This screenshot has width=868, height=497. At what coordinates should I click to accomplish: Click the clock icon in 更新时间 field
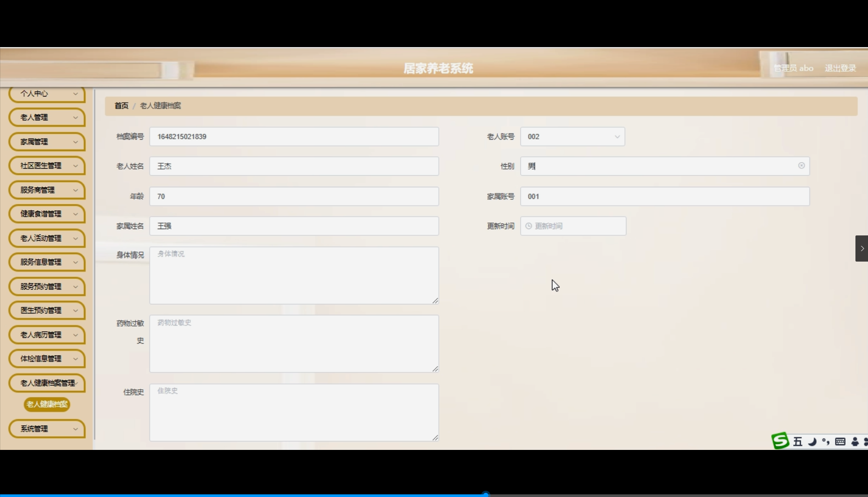[529, 226]
